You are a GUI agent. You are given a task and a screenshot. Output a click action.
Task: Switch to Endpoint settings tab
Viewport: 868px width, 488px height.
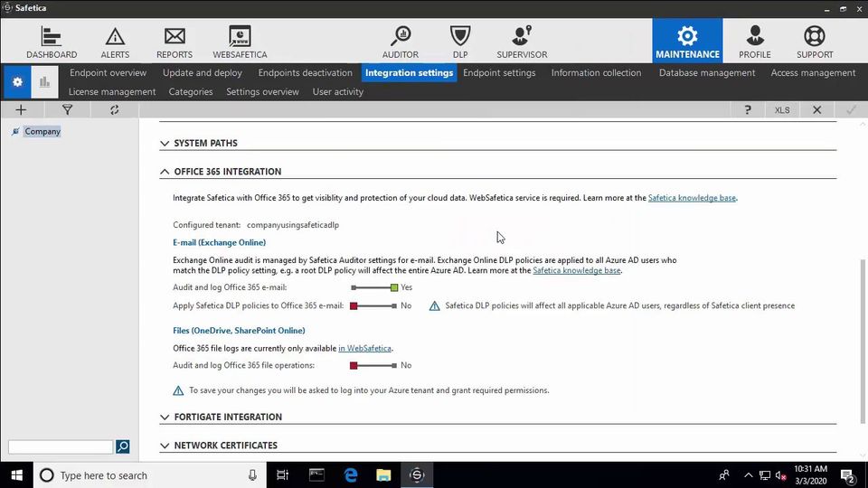coord(499,72)
